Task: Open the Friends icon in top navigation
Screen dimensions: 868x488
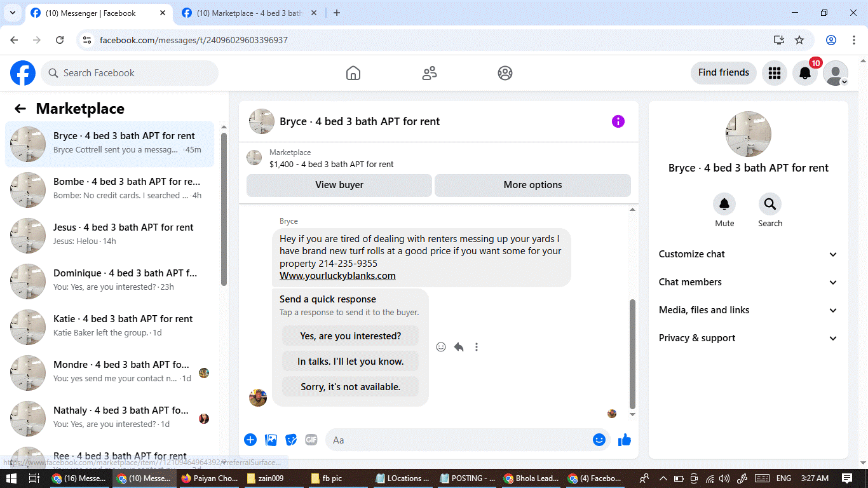Action: coord(430,73)
